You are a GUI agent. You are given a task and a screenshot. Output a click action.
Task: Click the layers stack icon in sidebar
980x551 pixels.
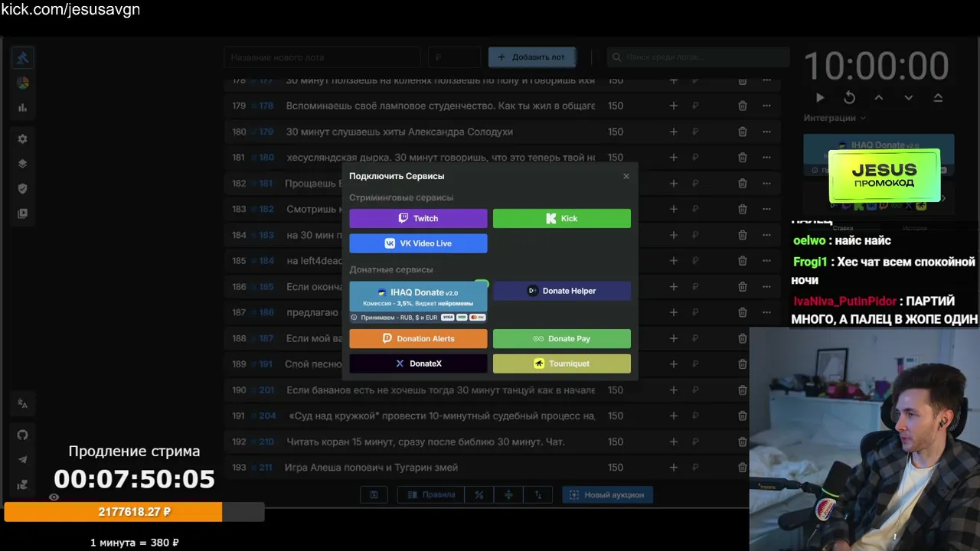(x=22, y=164)
